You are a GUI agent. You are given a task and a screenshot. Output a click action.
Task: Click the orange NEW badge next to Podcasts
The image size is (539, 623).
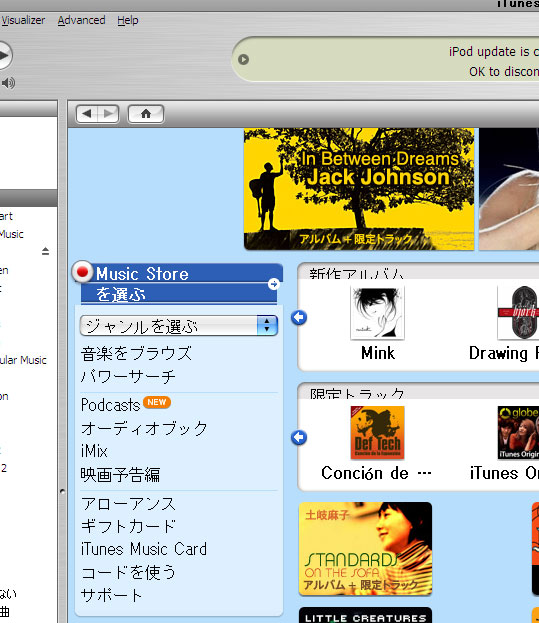[x=157, y=402]
